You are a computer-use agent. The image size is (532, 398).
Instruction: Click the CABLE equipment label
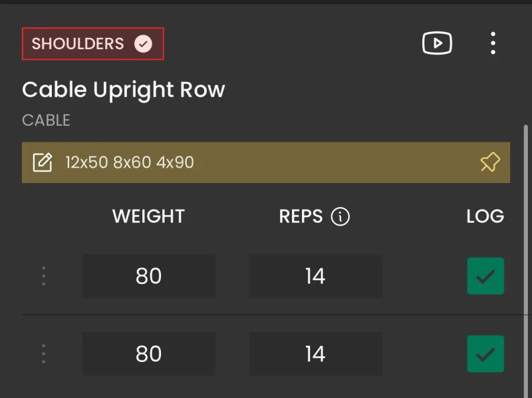(x=46, y=120)
